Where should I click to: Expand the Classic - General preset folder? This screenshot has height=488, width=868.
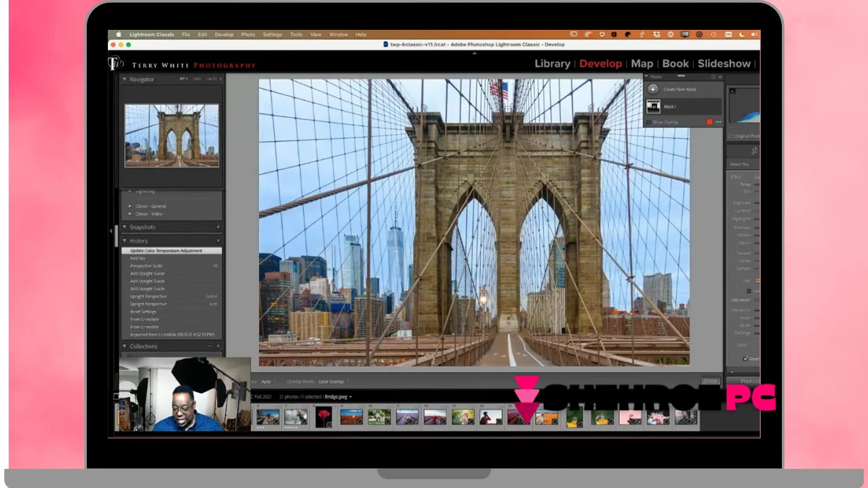(130, 206)
